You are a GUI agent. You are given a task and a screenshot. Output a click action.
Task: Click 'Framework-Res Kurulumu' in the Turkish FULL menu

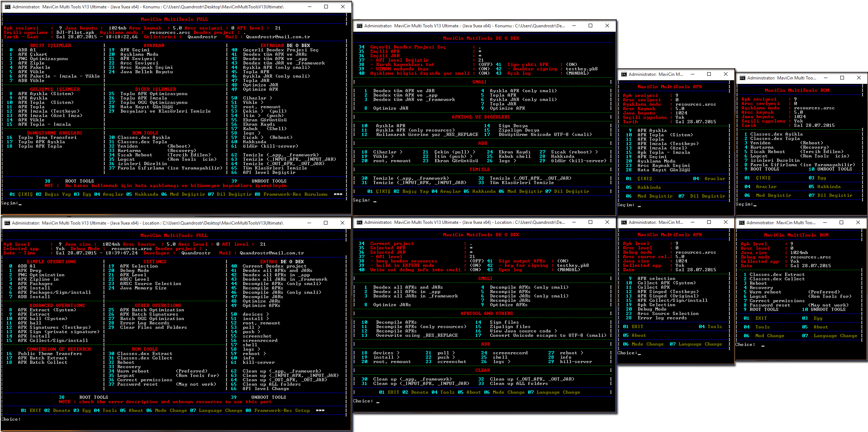click(x=295, y=194)
